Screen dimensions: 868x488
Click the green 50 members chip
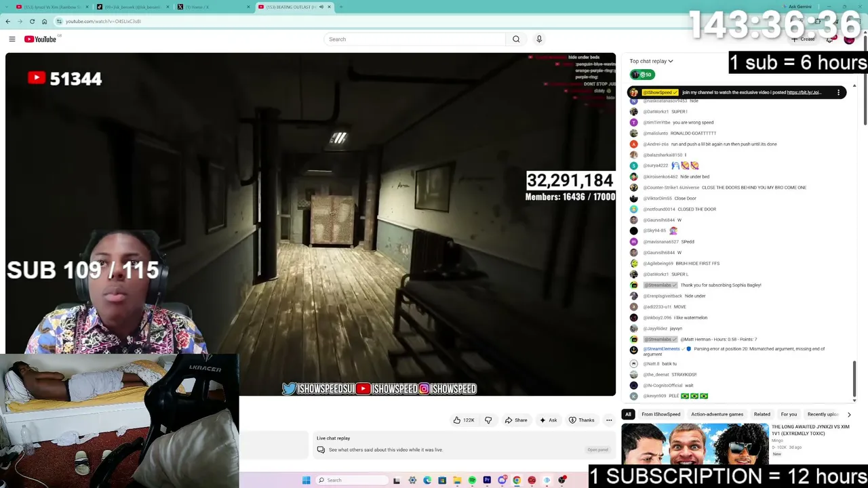tap(642, 75)
